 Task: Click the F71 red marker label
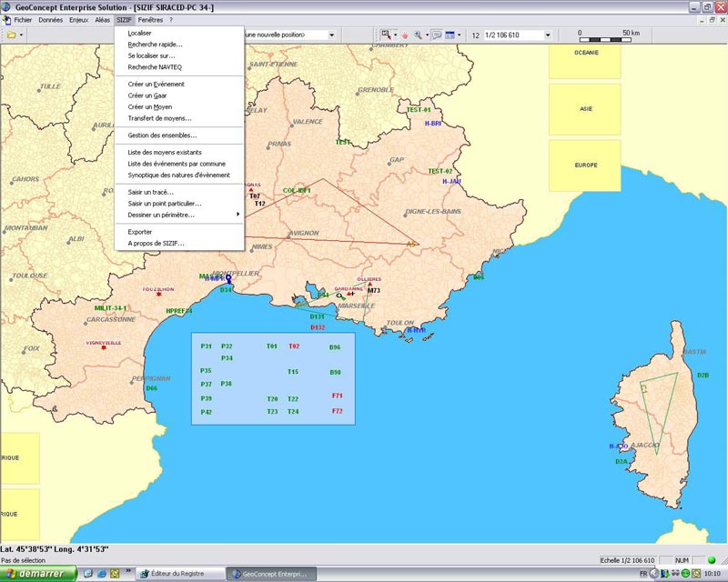pyautogui.click(x=337, y=396)
